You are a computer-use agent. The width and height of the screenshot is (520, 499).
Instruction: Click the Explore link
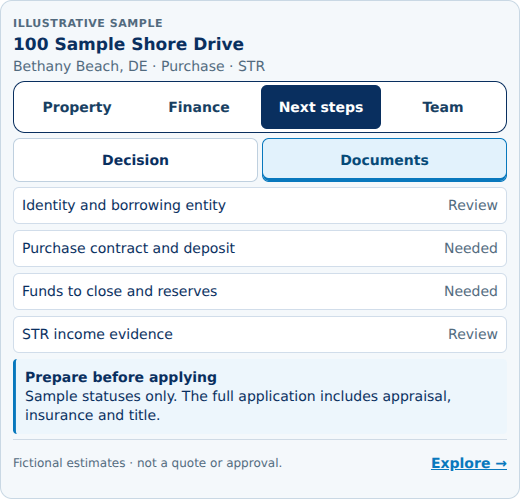click(x=469, y=463)
